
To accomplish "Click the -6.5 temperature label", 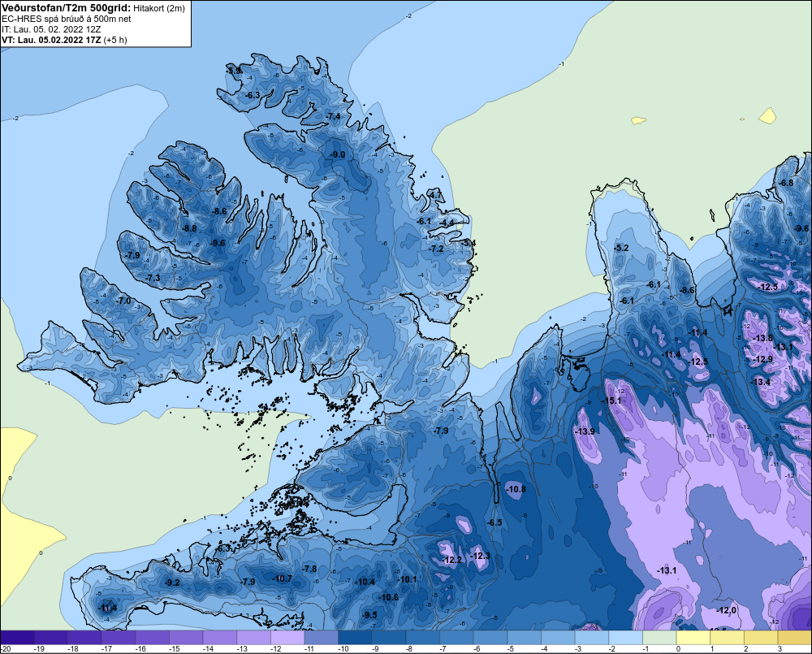I will 495,522.
